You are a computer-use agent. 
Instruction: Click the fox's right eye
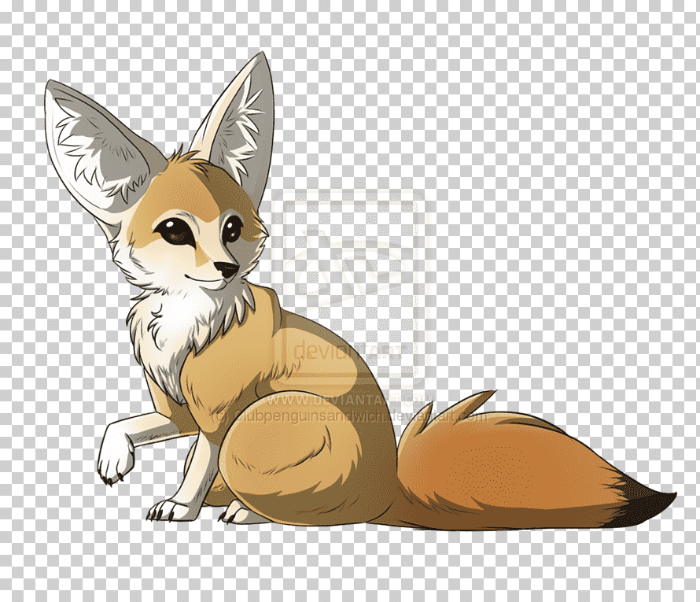231,229
